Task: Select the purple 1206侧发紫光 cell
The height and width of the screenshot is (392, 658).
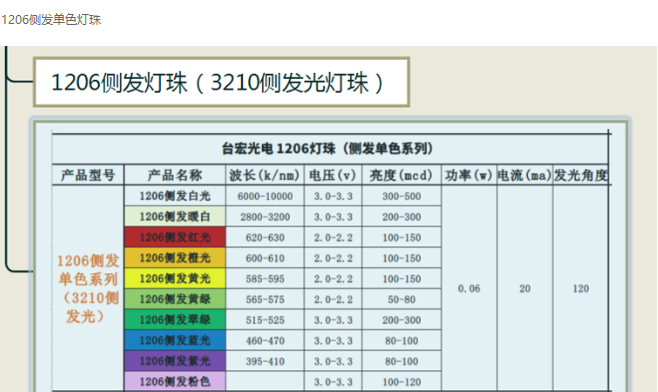Action: click(175, 361)
